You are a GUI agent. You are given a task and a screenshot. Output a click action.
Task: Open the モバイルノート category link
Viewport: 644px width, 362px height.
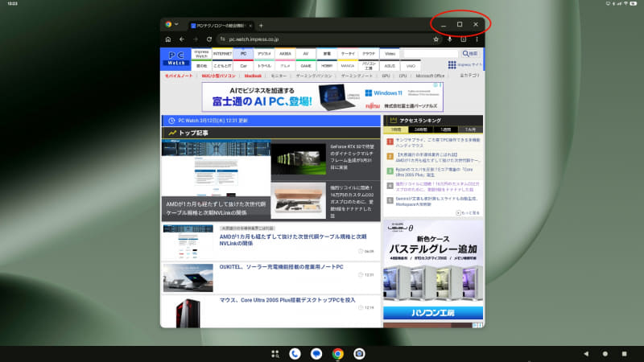point(179,76)
